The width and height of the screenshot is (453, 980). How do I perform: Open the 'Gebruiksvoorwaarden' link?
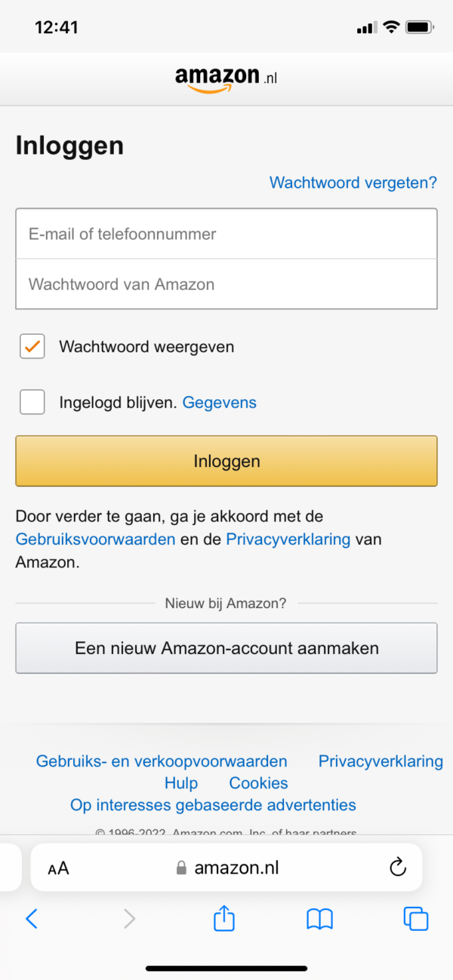click(x=95, y=539)
